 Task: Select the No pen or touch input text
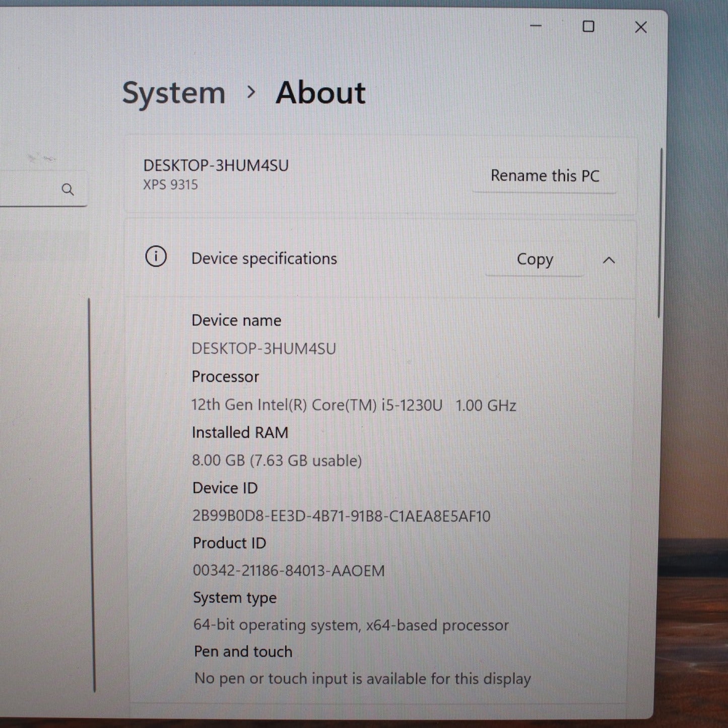(363, 679)
